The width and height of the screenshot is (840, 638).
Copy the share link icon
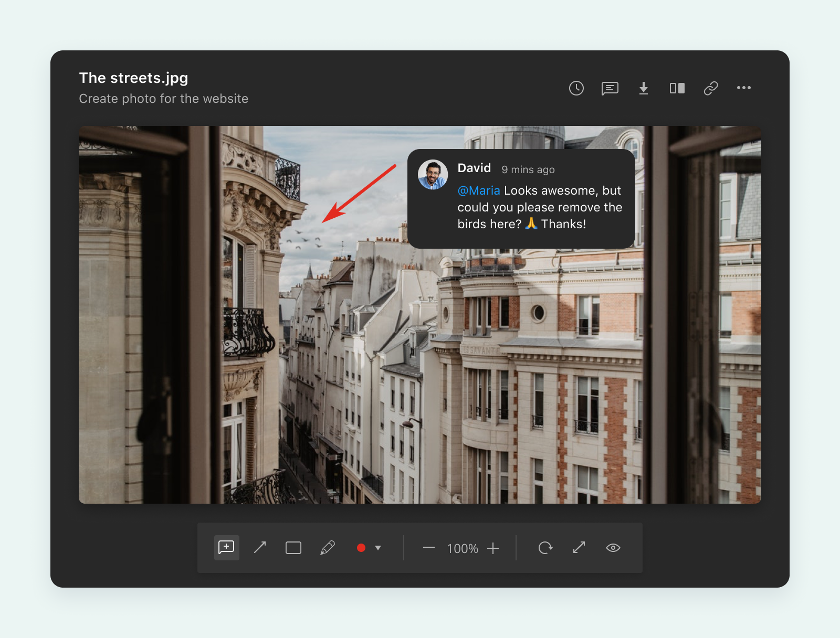(711, 88)
